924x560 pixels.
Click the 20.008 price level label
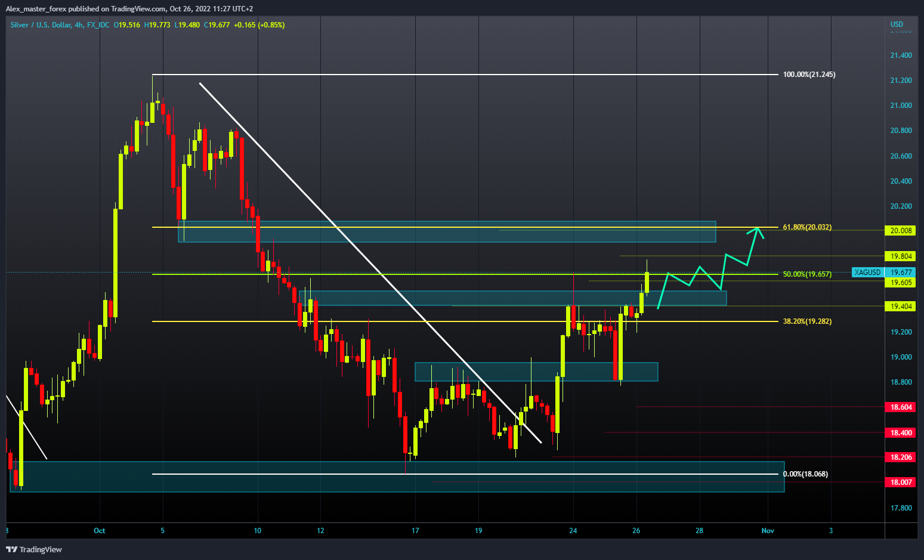click(x=901, y=231)
